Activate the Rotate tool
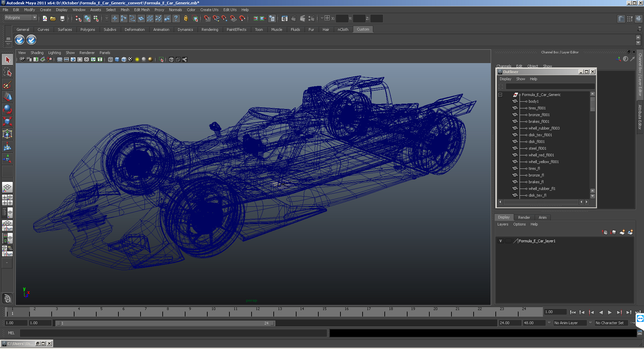The height and width of the screenshot is (349, 644). click(x=7, y=109)
